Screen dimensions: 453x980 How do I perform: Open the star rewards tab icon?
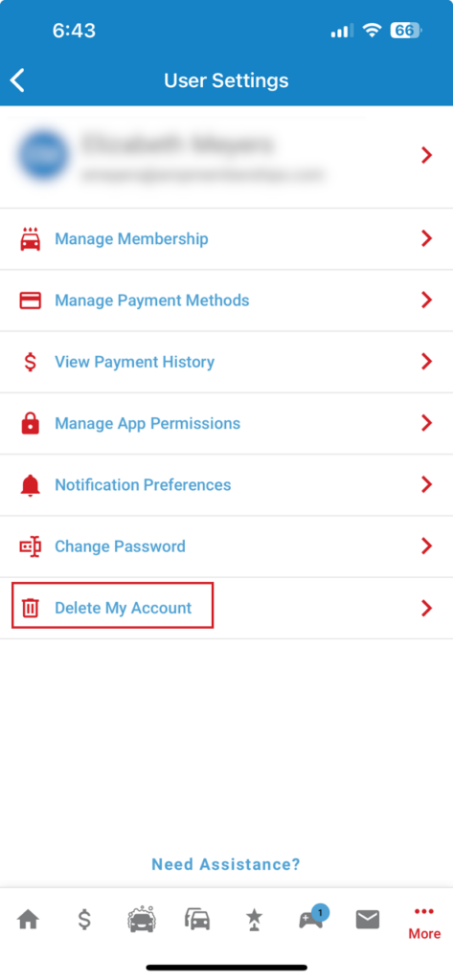point(254,920)
